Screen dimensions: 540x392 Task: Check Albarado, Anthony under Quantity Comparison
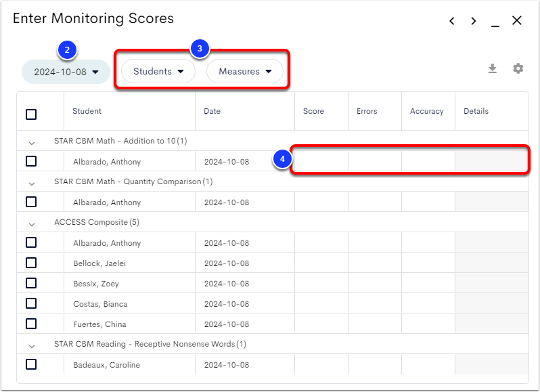point(31,202)
